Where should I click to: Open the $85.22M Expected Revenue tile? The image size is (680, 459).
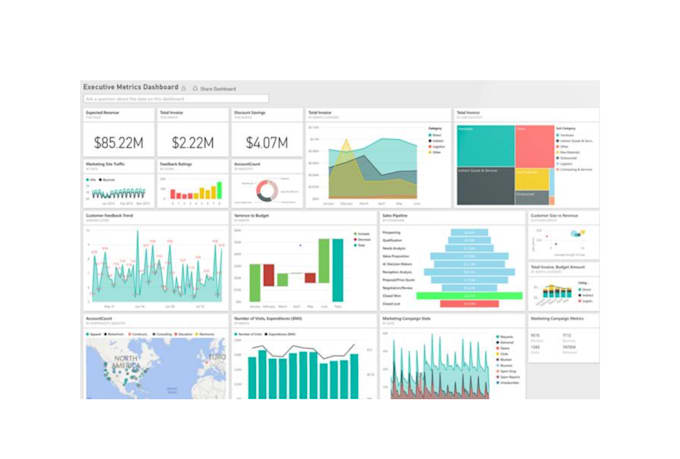click(x=119, y=132)
